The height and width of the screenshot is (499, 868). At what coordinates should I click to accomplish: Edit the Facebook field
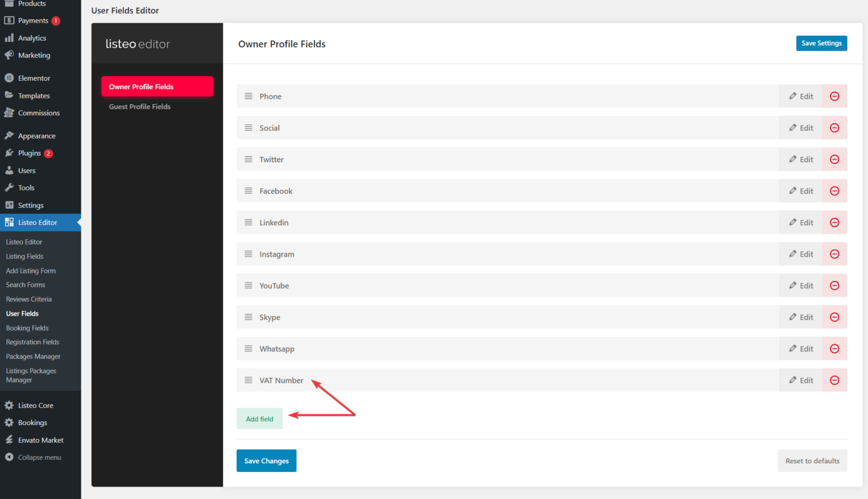click(x=801, y=191)
